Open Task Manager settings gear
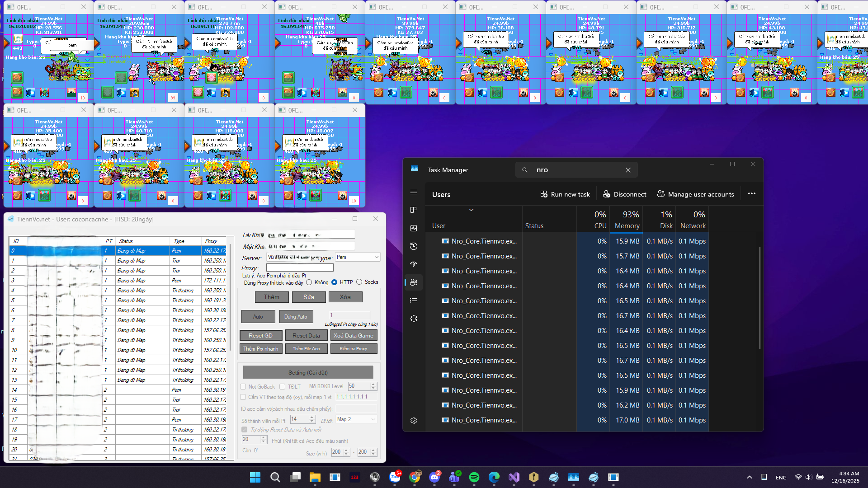This screenshot has width=868, height=488. pyautogui.click(x=413, y=421)
